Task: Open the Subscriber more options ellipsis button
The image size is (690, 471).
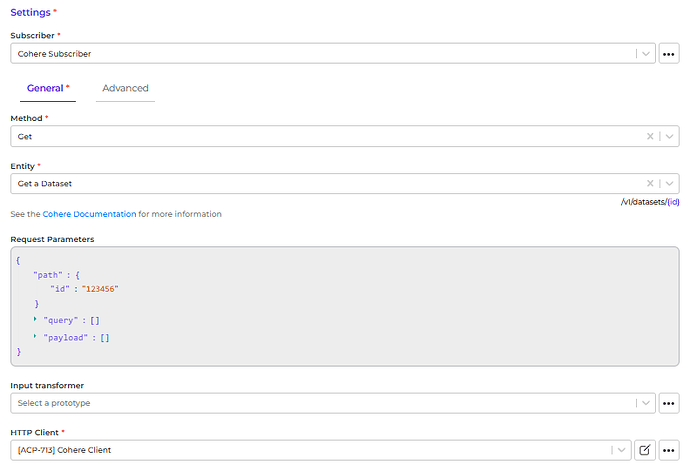Action: (x=668, y=54)
